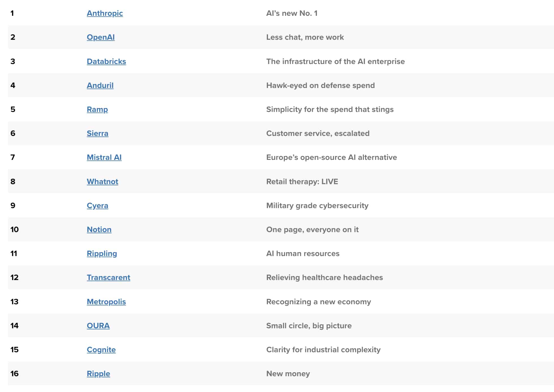Click the OpenAI link
This screenshot has height=392, width=554.
(101, 37)
